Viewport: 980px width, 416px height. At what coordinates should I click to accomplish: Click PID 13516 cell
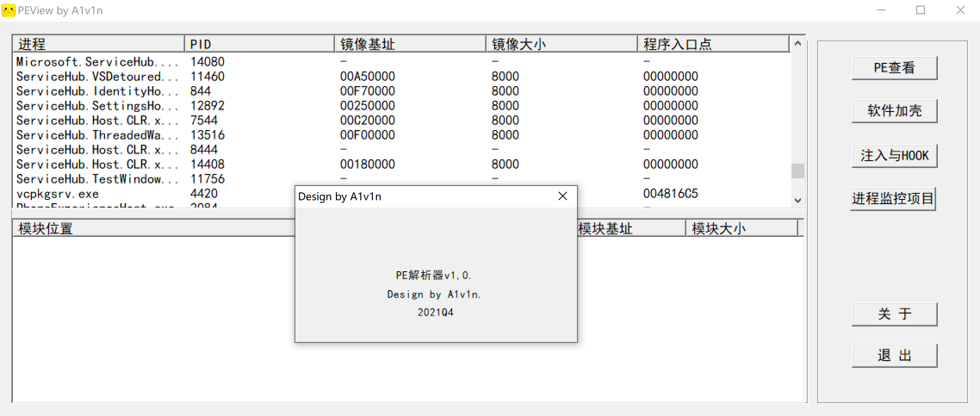pyautogui.click(x=207, y=135)
